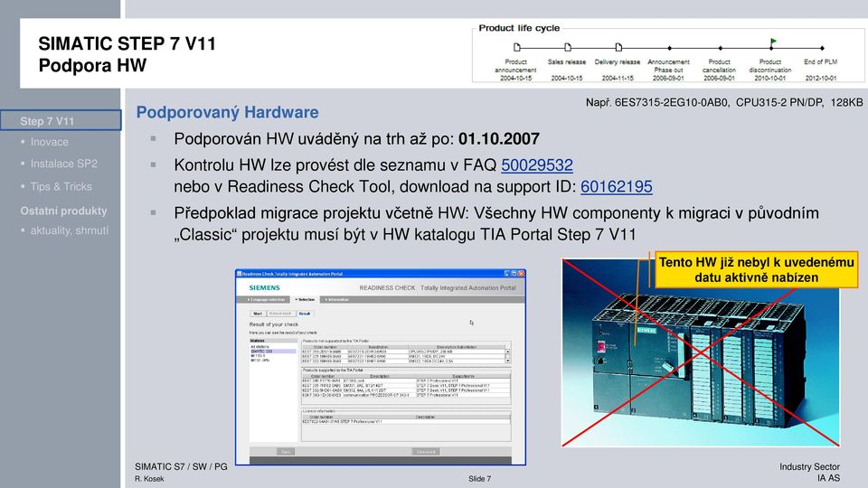Switch to Start tab in Readiness Check
The image size is (868, 488).
pos(258,314)
